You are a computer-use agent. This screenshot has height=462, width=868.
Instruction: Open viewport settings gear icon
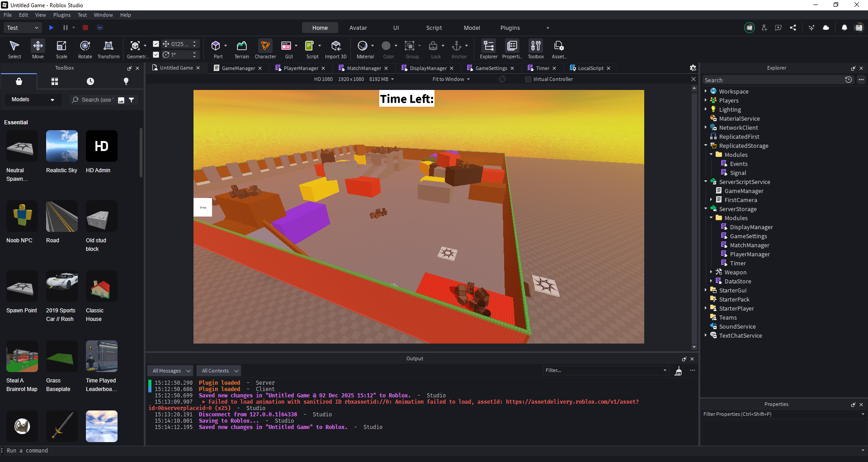coord(693,68)
